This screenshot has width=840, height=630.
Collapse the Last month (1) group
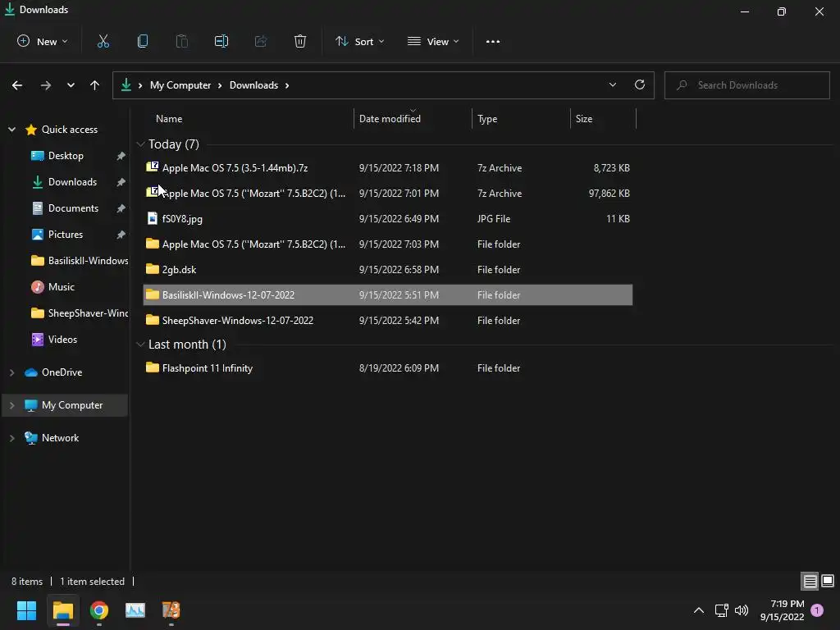tap(141, 344)
